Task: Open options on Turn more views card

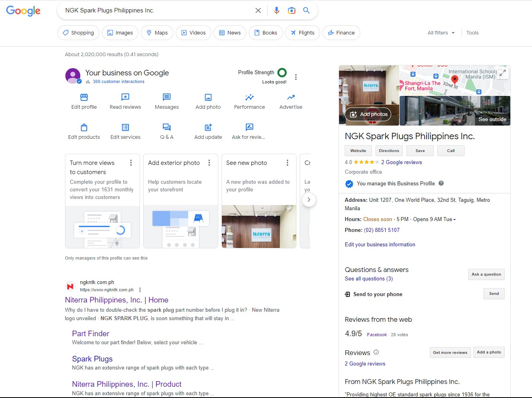Action: pyautogui.click(x=131, y=163)
